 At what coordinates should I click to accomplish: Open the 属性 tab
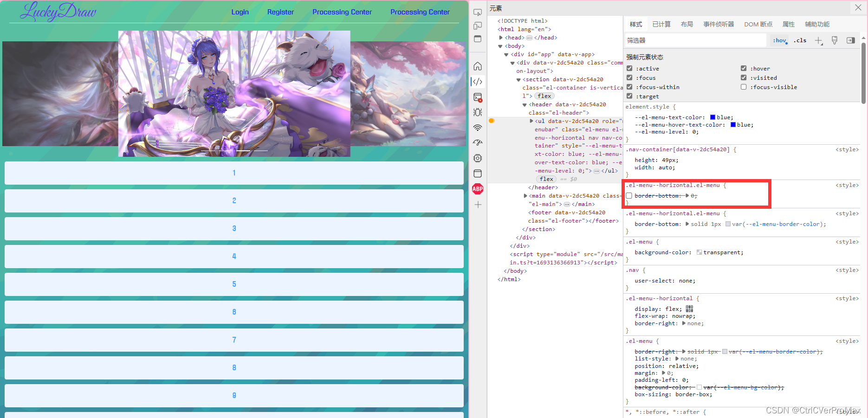pos(789,24)
